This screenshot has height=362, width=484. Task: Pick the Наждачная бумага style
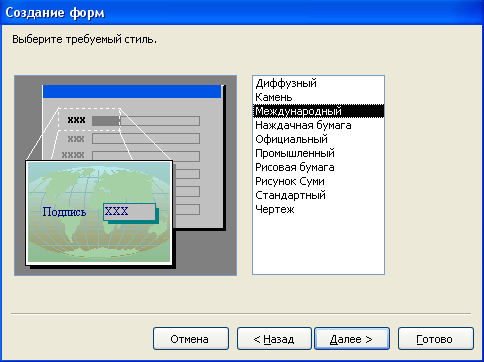[x=318, y=125]
